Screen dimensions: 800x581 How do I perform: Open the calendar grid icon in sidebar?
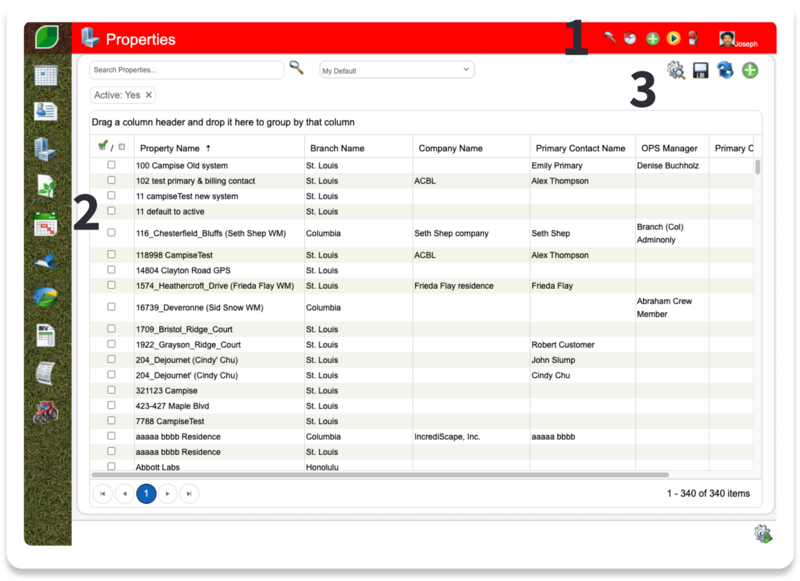click(46, 75)
